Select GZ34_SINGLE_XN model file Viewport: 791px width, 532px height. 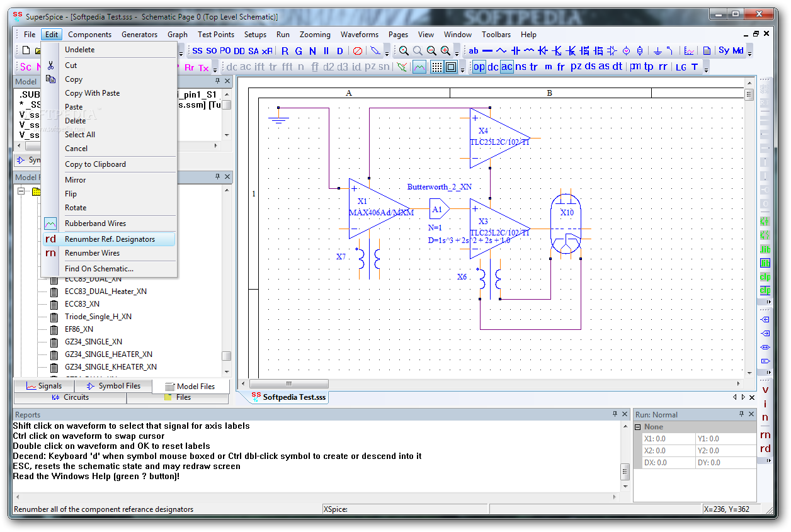click(x=93, y=342)
